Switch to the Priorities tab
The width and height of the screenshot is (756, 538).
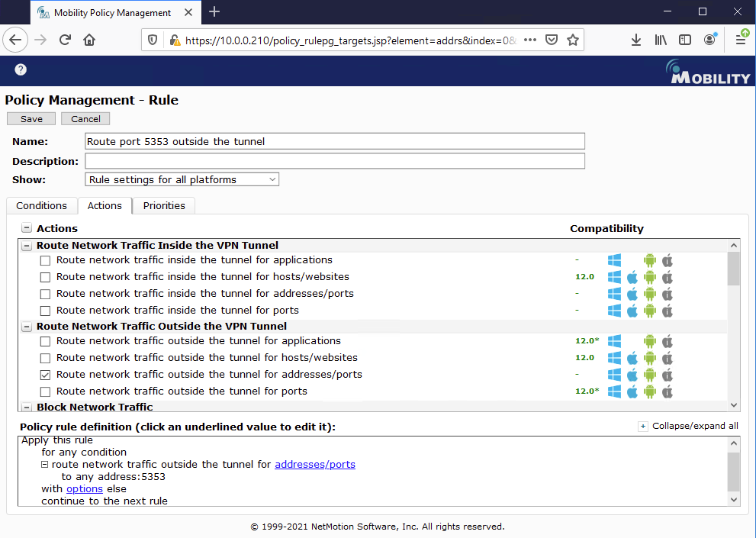(x=164, y=206)
